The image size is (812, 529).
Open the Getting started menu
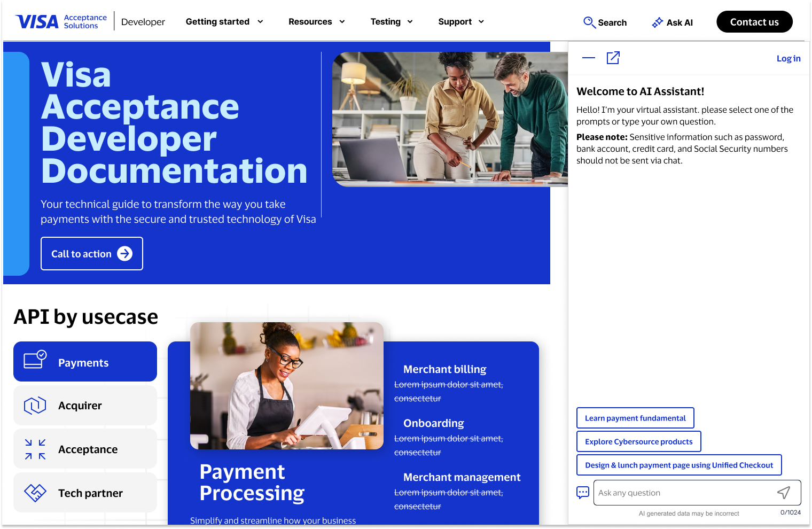pyautogui.click(x=225, y=22)
